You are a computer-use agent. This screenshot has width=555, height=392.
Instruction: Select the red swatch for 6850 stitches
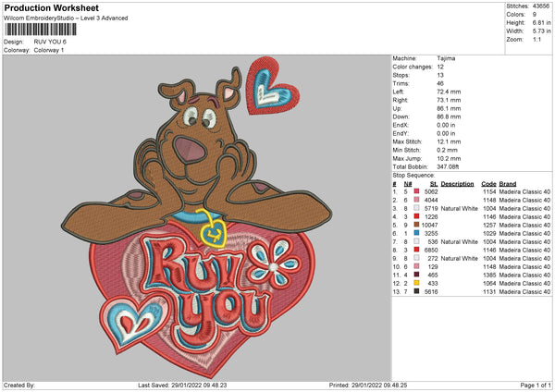click(x=416, y=250)
